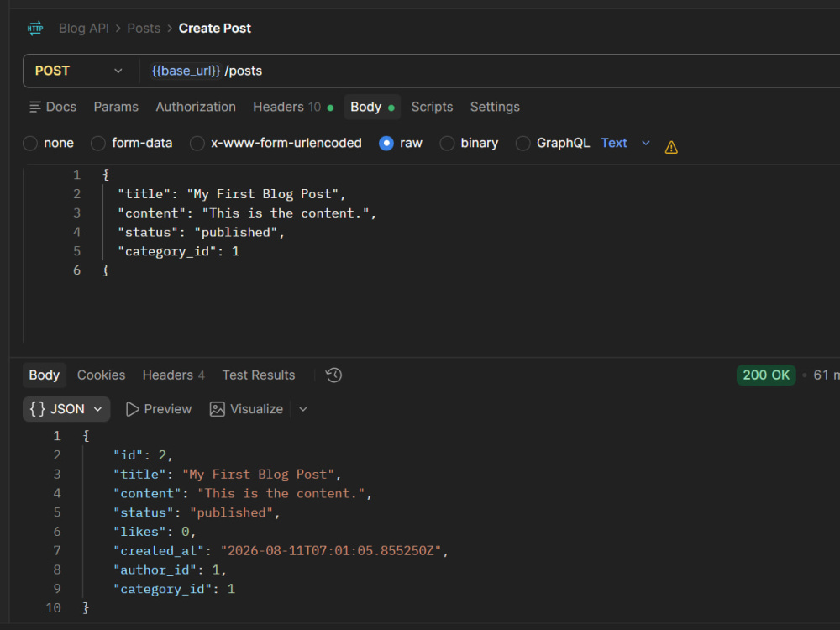
Task: Open the Headers 10 request tab
Action: [293, 108]
